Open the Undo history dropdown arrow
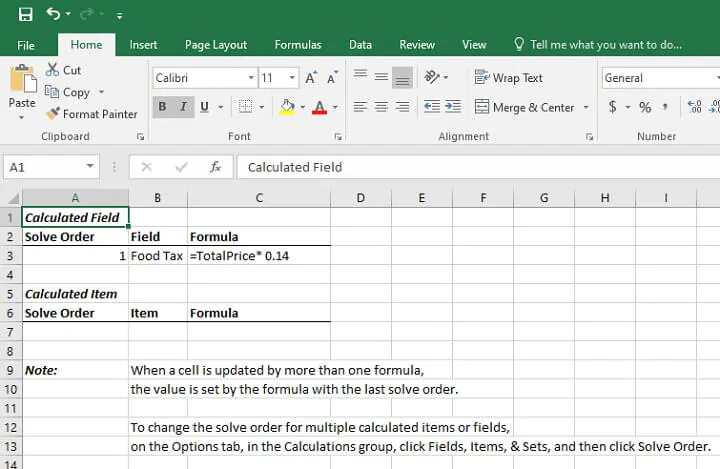Screen dimensions: 720x469 point(68,14)
